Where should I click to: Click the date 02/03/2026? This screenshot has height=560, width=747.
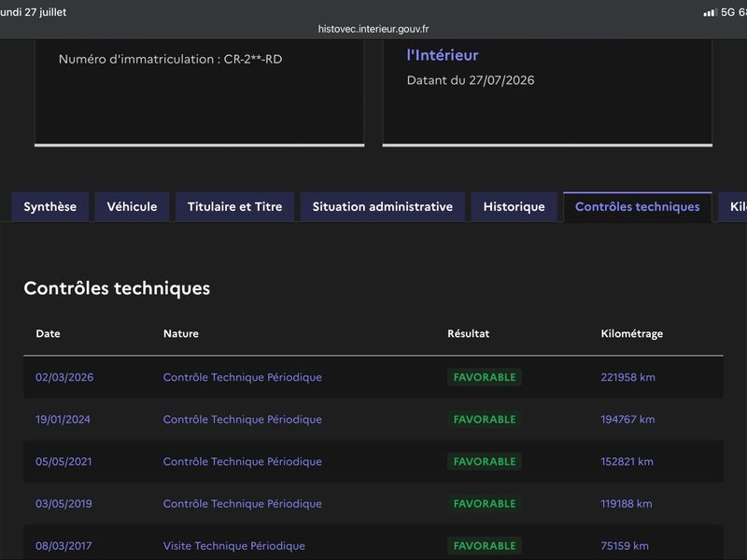click(x=64, y=377)
